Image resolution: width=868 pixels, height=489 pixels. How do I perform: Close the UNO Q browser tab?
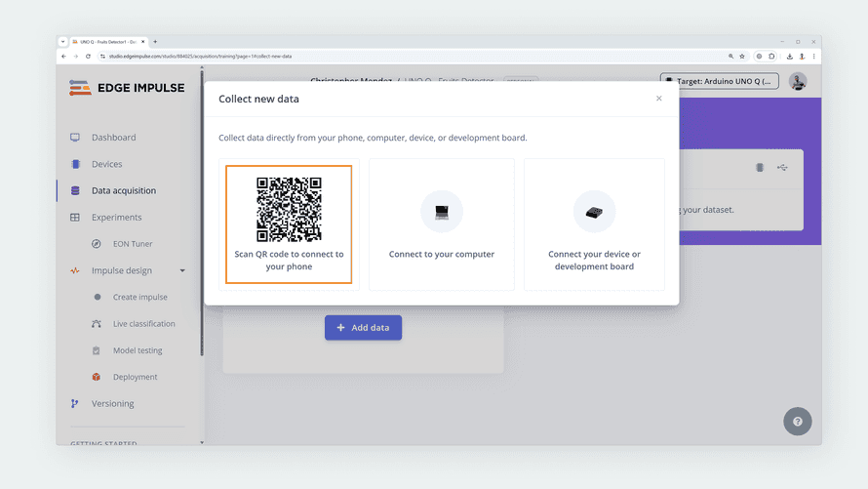point(142,42)
